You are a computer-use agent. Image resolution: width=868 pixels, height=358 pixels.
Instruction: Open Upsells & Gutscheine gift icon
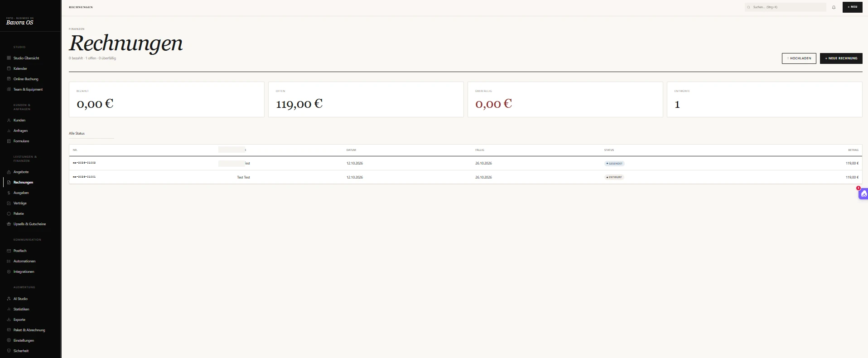[9, 224]
